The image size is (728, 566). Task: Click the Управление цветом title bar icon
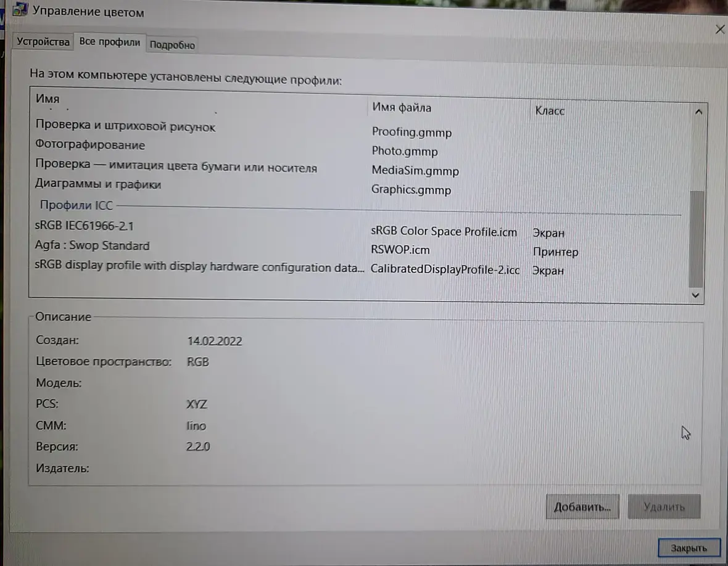pyautogui.click(x=20, y=9)
